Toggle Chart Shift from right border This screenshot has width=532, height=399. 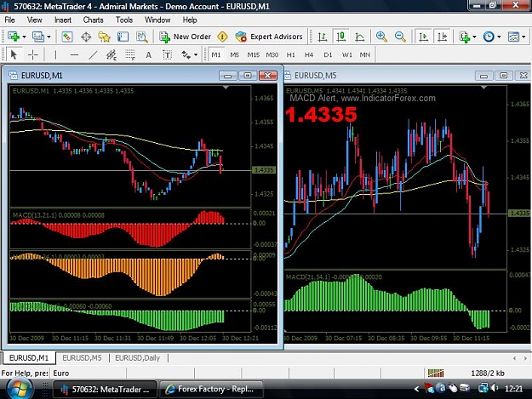pos(442,37)
